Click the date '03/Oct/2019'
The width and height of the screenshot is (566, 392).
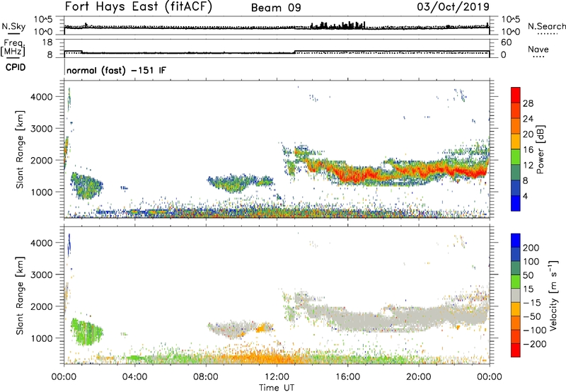tap(453, 7)
